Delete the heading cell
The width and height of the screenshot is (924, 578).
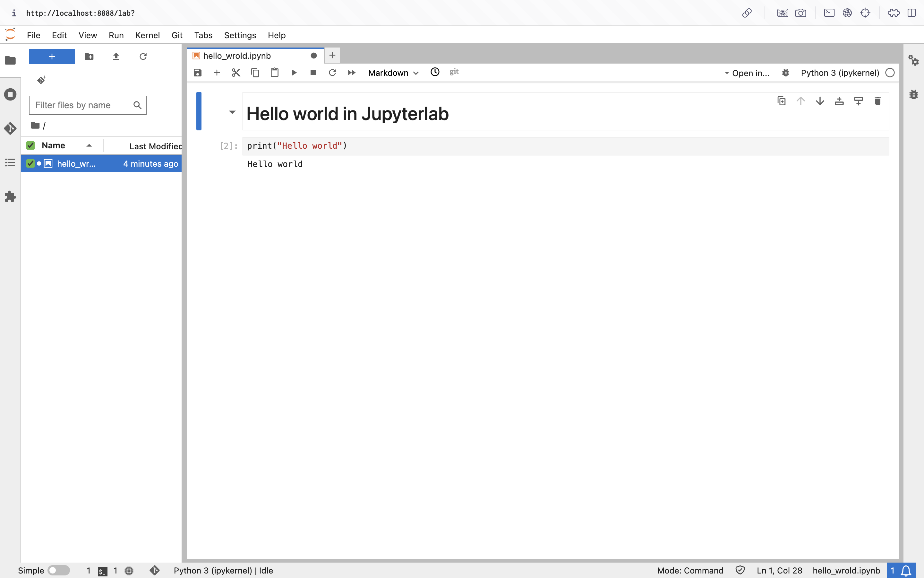[877, 101]
